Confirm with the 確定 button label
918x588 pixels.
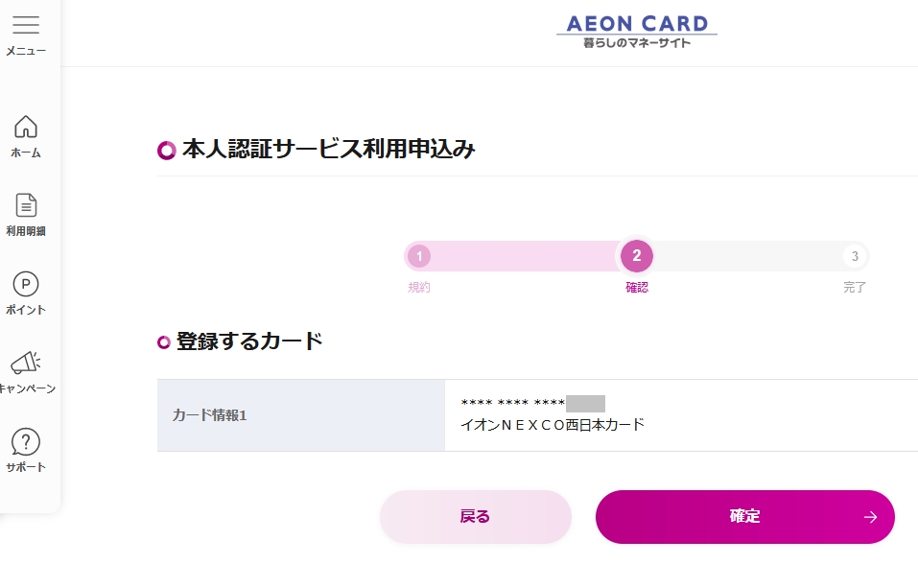pyautogui.click(x=744, y=517)
